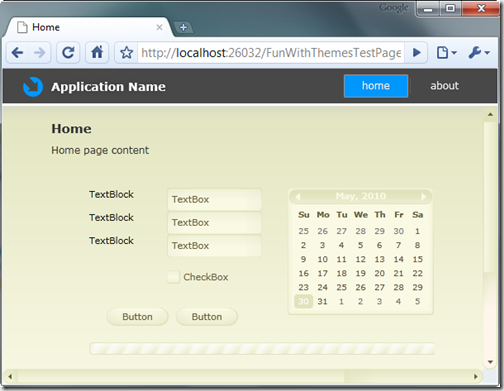
Task: Select the Home browser tab
Action: (88, 27)
